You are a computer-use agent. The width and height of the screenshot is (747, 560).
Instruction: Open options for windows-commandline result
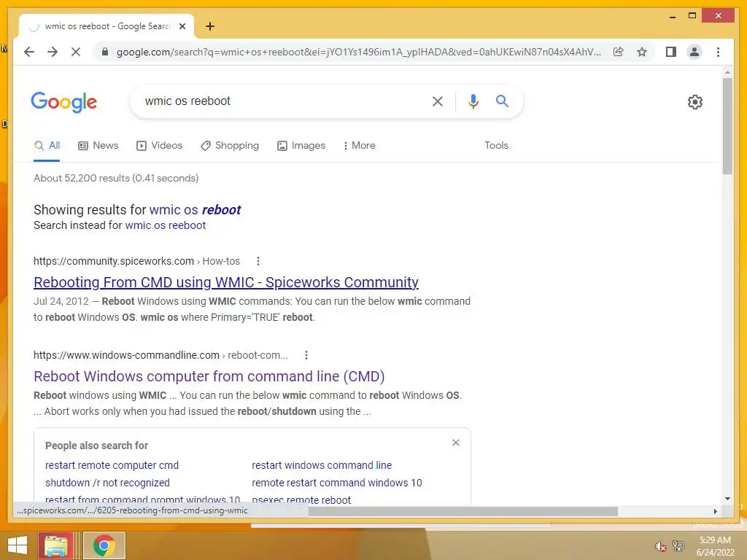(x=306, y=355)
